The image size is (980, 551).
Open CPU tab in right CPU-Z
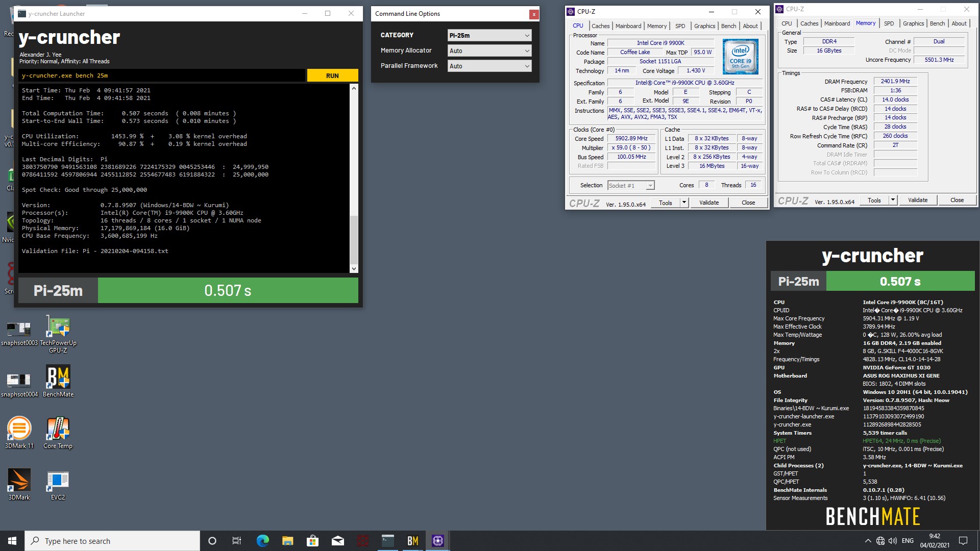(x=787, y=23)
